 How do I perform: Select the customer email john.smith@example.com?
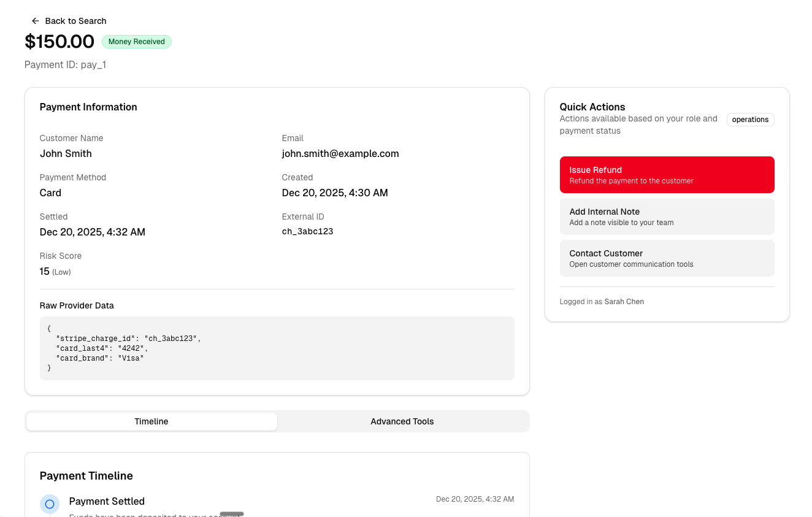tap(340, 153)
